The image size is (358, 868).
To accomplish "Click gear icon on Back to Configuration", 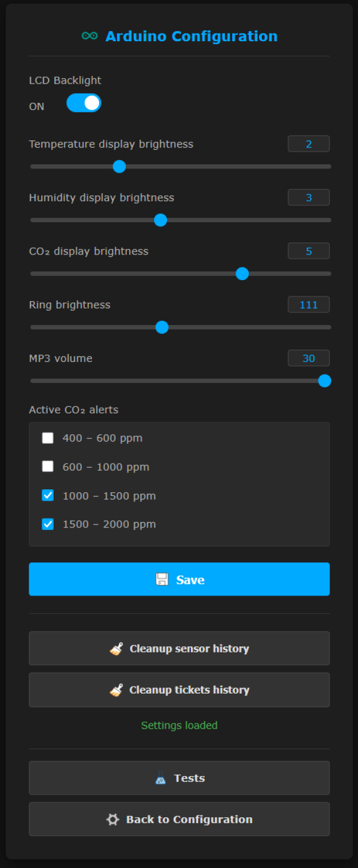I will (113, 820).
